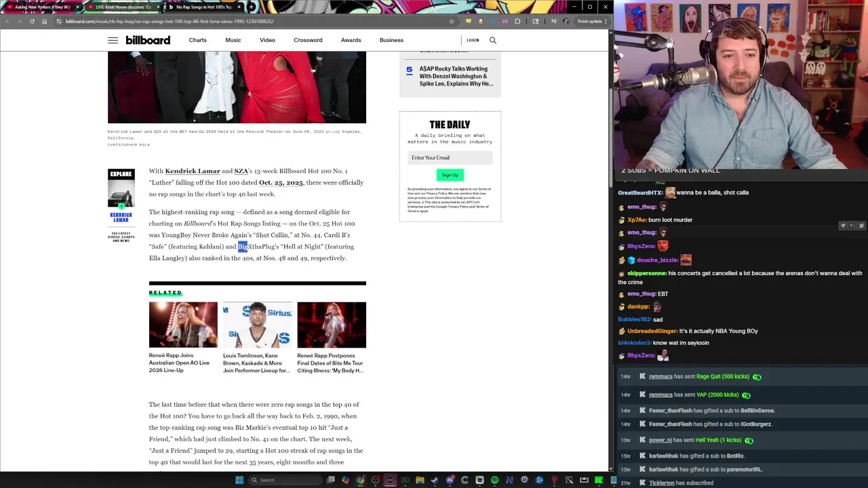Image resolution: width=868 pixels, height=488 pixels.
Task: Open the Music menu
Action: click(x=233, y=40)
